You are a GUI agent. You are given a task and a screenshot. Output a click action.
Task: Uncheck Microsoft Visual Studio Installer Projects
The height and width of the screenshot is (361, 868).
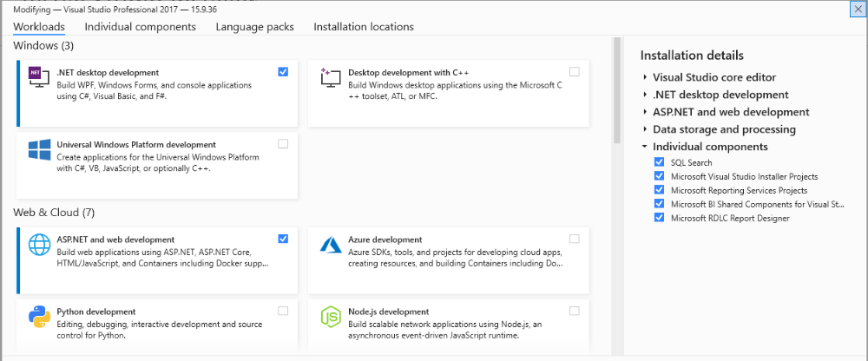659,176
